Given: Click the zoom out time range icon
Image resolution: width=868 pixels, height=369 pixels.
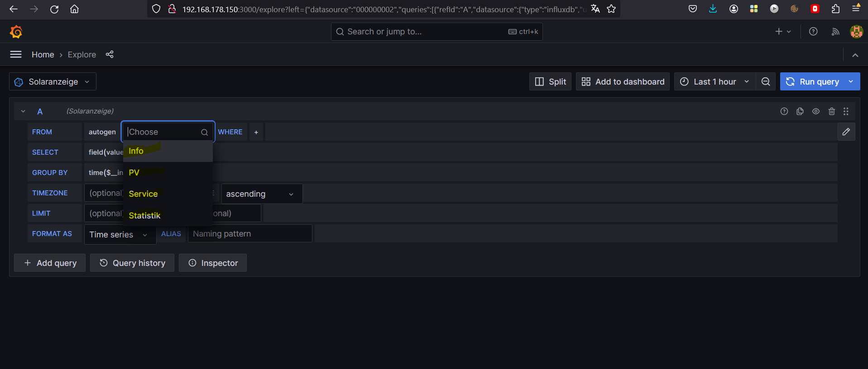Looking at the screenshot, I should tap(766, 82).
